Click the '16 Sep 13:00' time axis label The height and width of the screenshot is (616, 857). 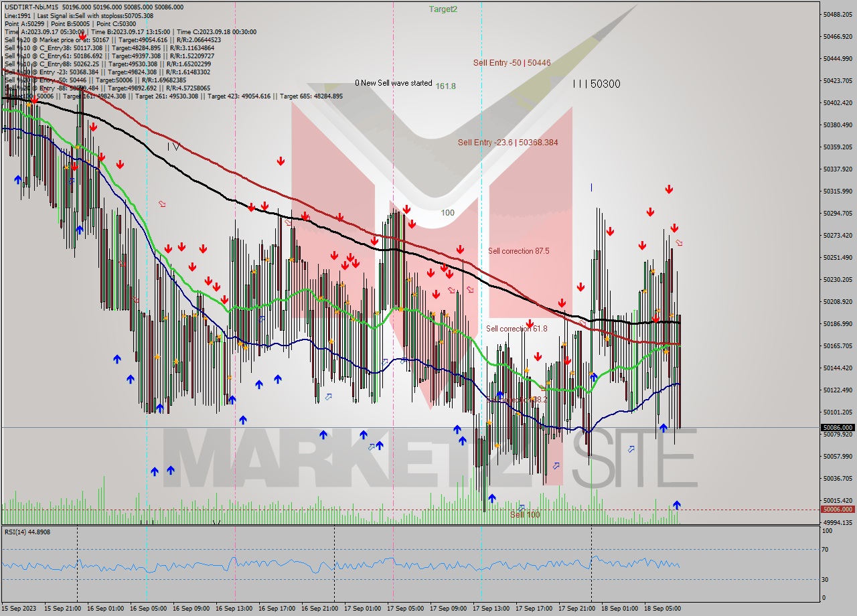(x=234, y=609)
